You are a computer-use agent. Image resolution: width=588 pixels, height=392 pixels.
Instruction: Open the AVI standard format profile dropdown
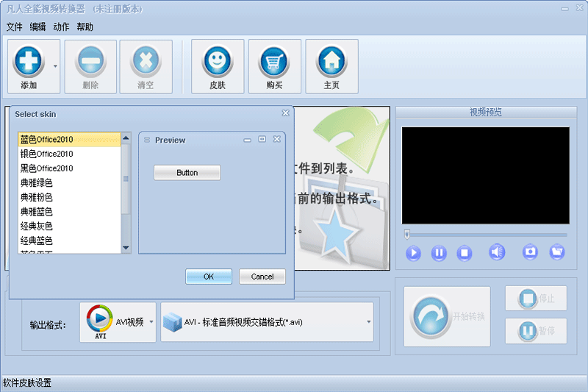point(267,322)
